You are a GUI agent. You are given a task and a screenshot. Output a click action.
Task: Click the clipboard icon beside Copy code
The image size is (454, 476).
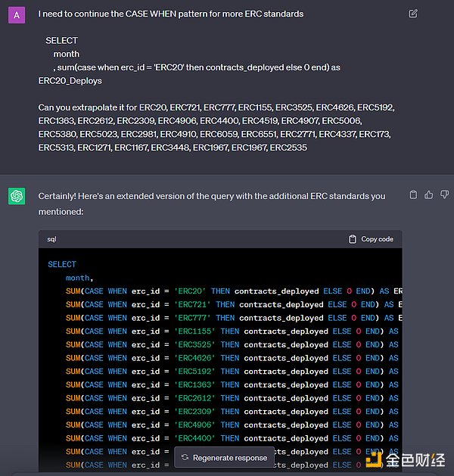353,239
